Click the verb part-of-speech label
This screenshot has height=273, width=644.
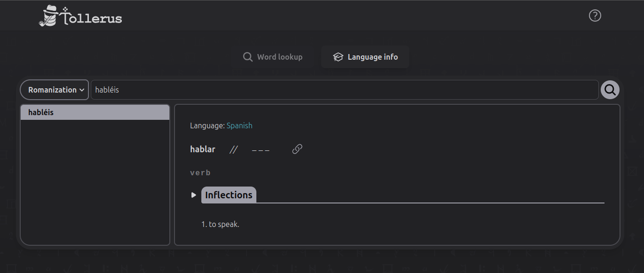[x=200, y=172]
